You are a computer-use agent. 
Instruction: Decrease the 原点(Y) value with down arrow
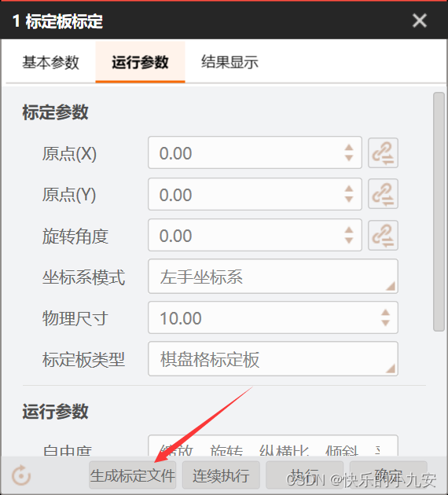pos(349,200)
